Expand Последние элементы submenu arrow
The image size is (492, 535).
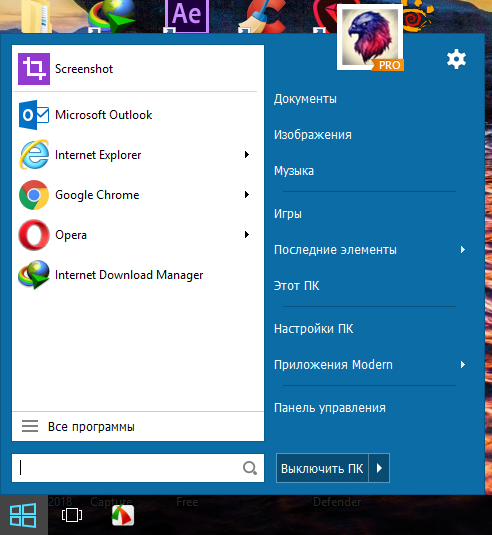[463, 249]
